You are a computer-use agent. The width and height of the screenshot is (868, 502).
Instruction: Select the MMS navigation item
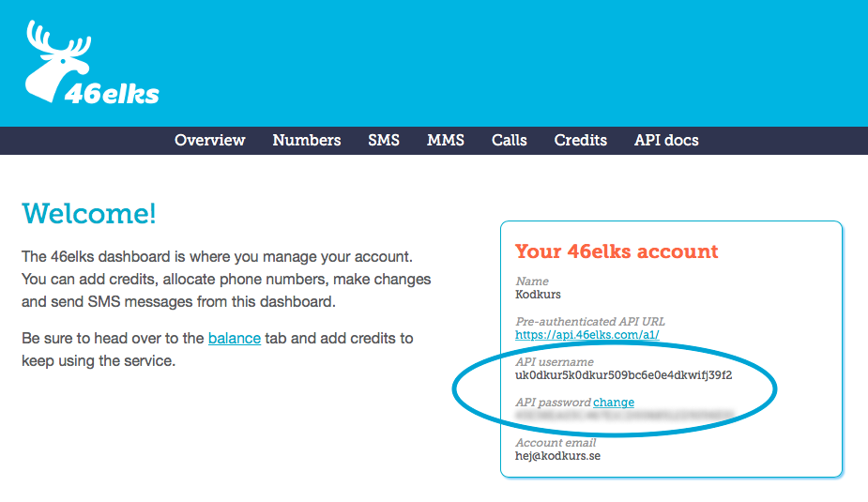(x=446, y=140)
